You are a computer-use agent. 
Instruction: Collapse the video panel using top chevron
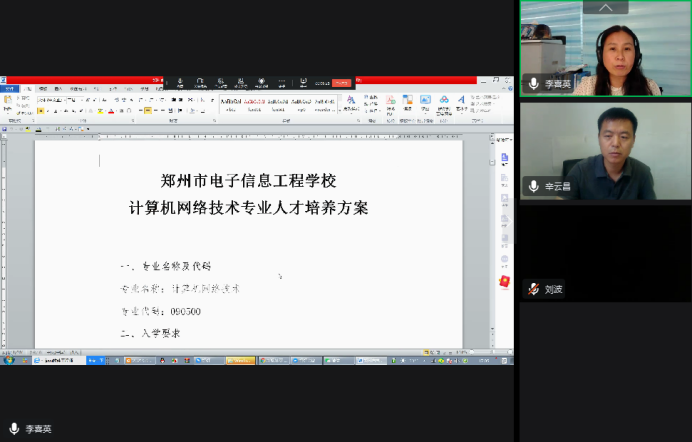[605, 7]
